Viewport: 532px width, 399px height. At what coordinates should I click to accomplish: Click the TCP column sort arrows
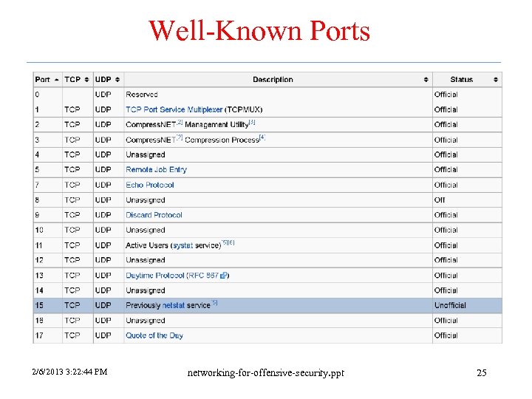tap(88, 80)
